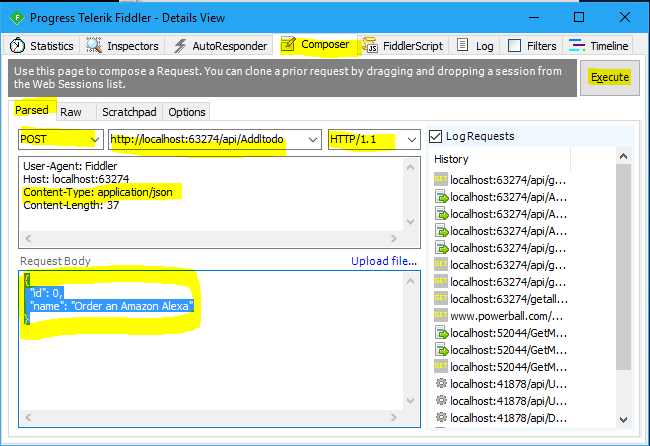The image size is (650, 446).
Task: Click the Content-Length: 37 header line
Action: 71,205
